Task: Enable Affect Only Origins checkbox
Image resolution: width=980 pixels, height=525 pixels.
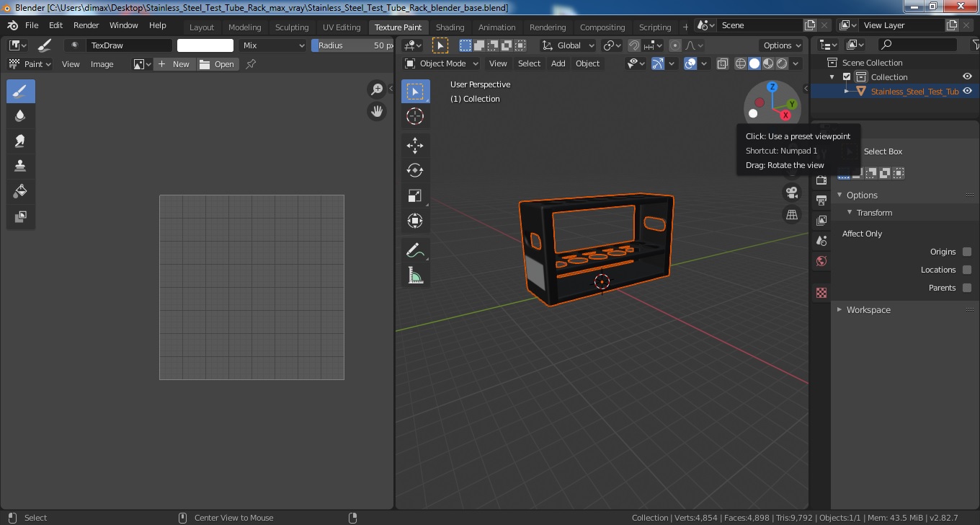Action: (x=967, y=252)
